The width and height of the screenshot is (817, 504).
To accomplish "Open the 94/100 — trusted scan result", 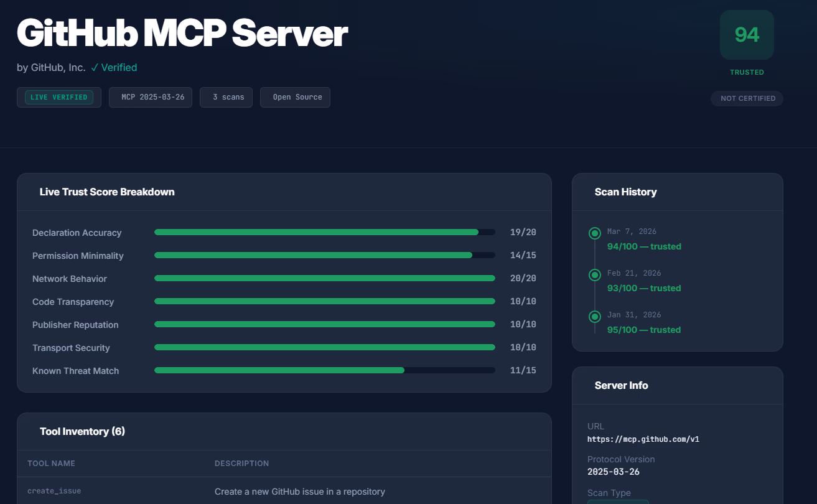I will pos(644,246).
